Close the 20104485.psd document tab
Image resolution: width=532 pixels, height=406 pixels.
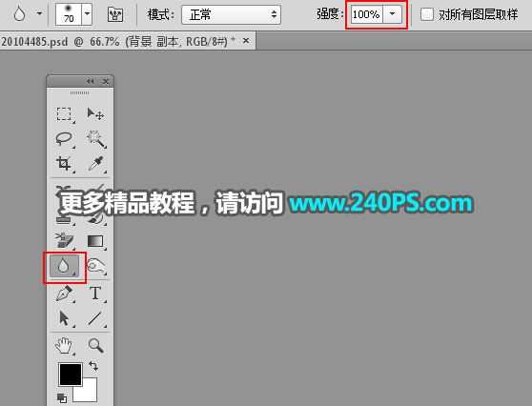pyautogui.click(x=246, y=41)
